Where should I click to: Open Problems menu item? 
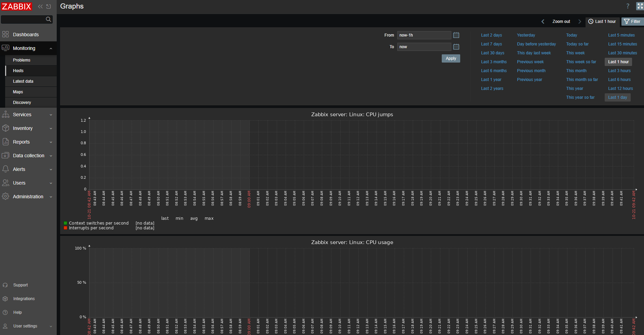click(x=22, y=60)
